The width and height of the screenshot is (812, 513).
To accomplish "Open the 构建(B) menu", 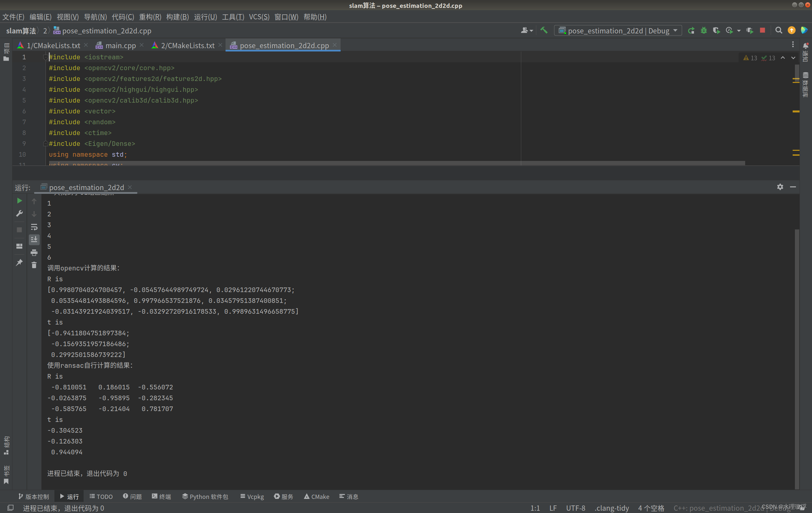I will point(177,17).
